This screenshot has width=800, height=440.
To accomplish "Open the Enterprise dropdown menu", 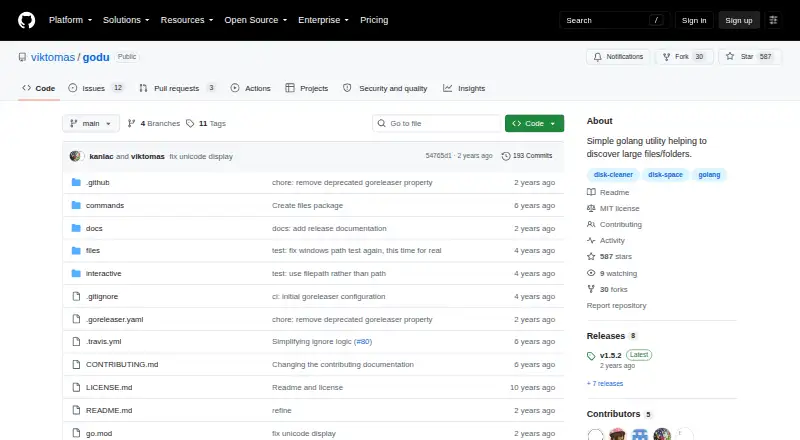I will pos(323,20).
